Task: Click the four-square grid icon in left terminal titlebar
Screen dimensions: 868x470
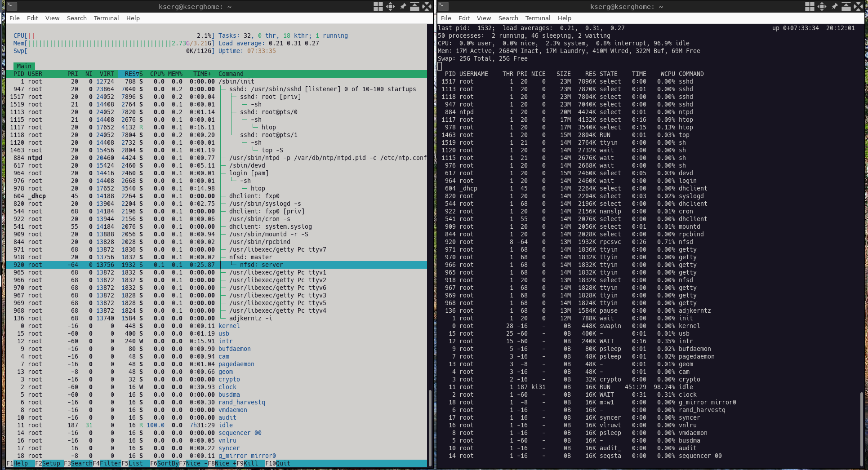Action: [378, 6]
